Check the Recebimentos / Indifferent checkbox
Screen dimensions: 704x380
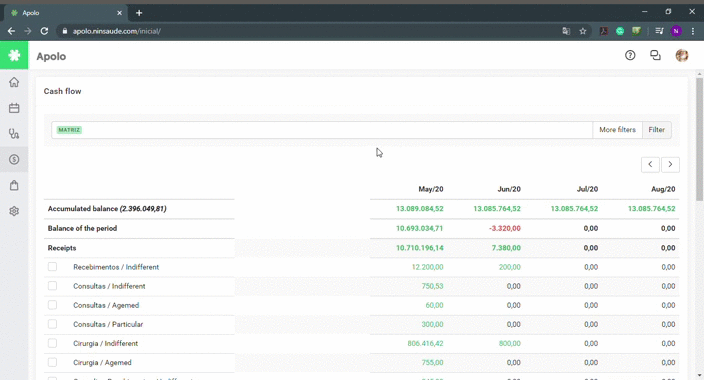53,267
